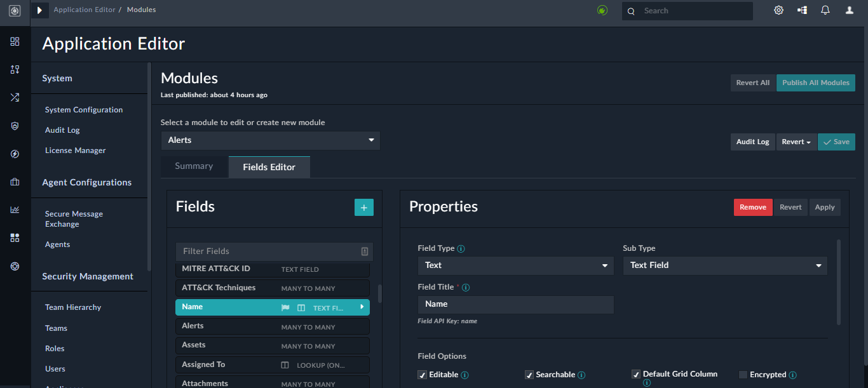Open Users in sidebar

[x=55, y=369]
